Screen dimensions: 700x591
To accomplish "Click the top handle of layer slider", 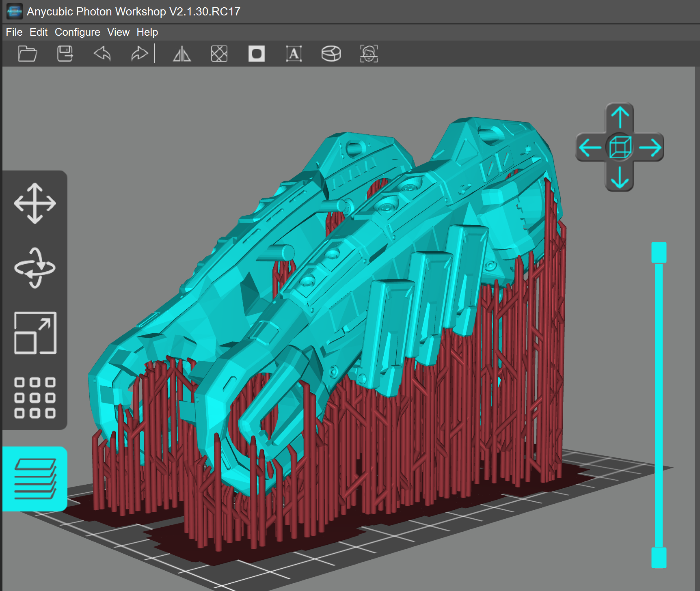I will (x=659, y=252).
